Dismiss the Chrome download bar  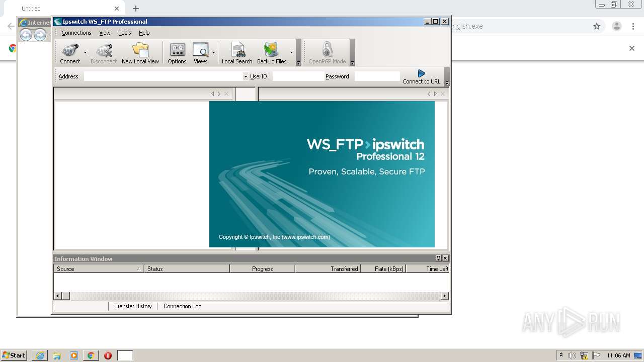632,48
